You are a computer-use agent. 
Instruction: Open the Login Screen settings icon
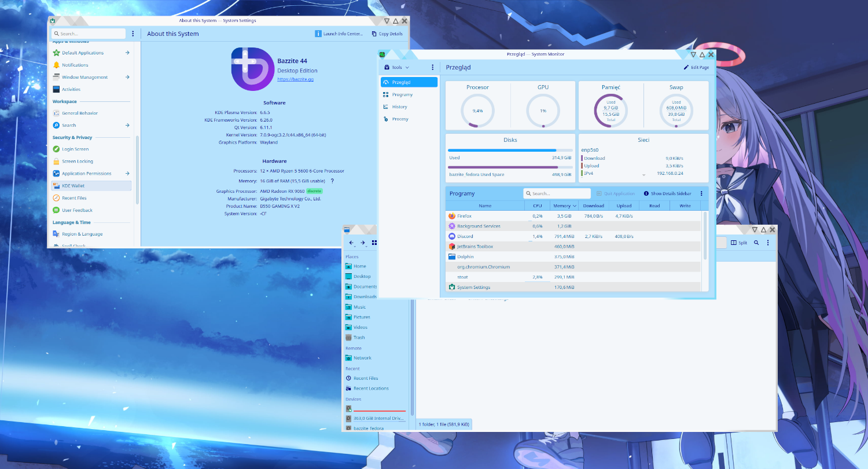click(57, 149)
